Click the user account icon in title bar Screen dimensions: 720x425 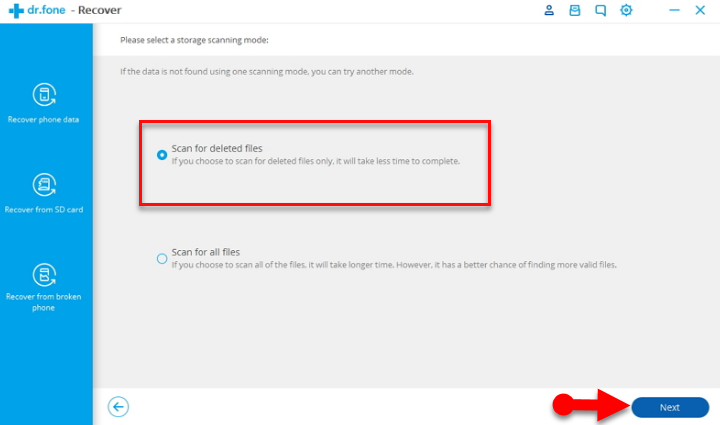[549, 10]
